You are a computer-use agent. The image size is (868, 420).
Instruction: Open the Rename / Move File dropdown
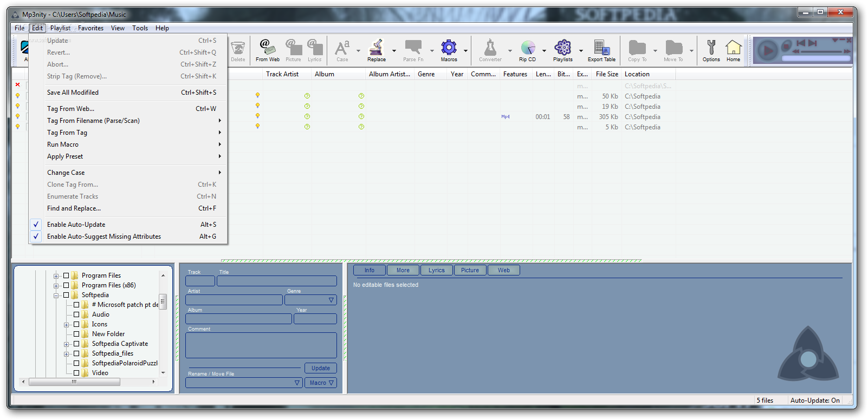click(244, 383)
